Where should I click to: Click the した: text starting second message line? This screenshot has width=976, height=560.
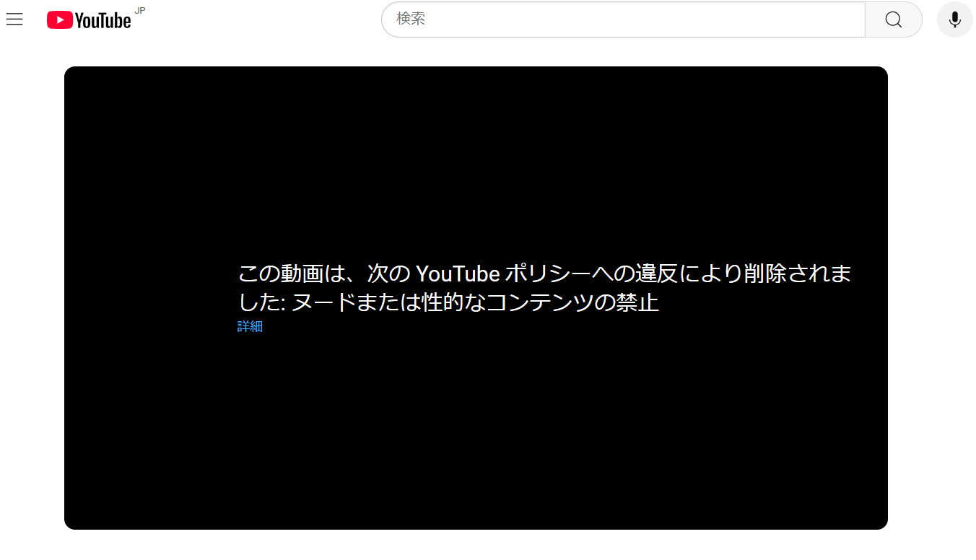263,302
